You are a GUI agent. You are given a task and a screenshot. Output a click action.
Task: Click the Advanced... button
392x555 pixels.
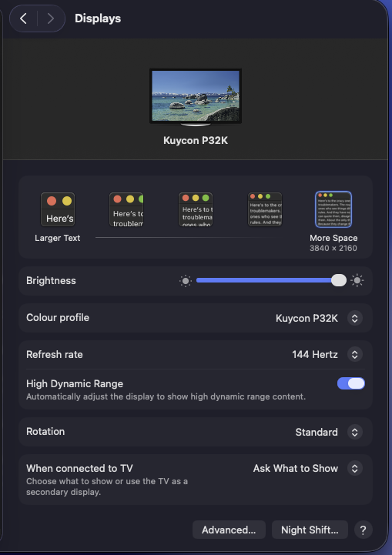click(229, 530)
